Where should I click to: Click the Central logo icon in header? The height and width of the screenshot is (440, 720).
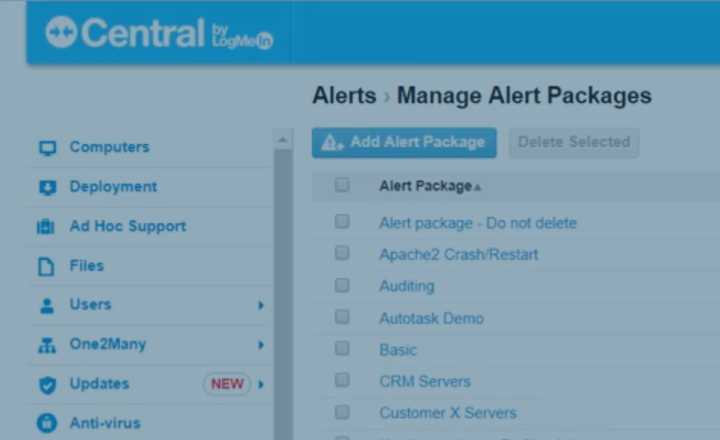click(x=61, y=32)
